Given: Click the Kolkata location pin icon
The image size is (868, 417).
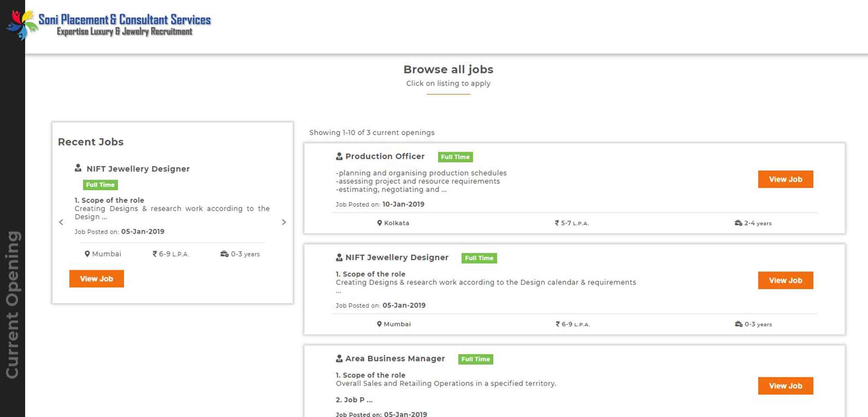Looking at the screenshot, I should click(x=379, y=223).
